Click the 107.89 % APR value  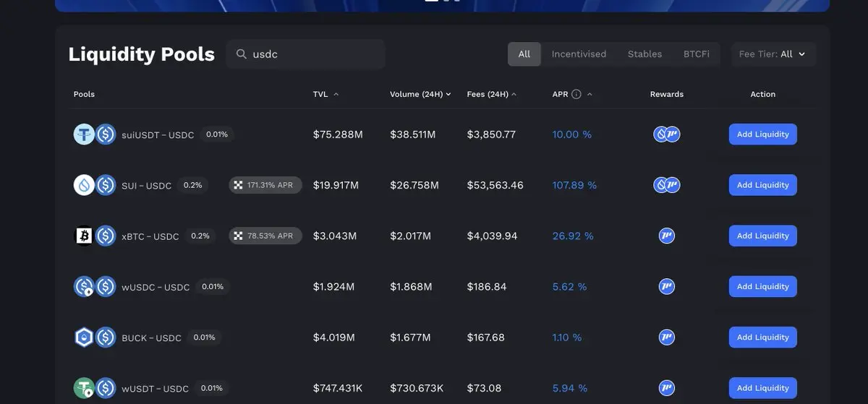[x=574, y=185]
